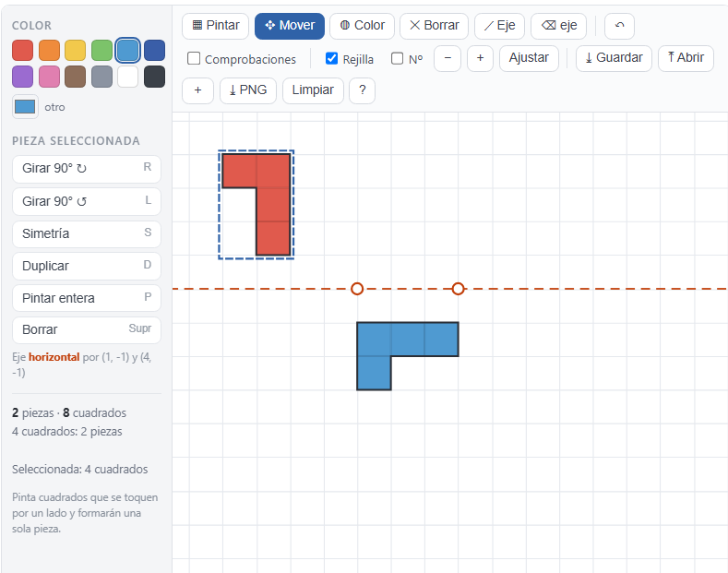Screen dimensions: 728x573
Task: Uncheck the Rejilla grid checkbox
Action: [x=331, y=58]
